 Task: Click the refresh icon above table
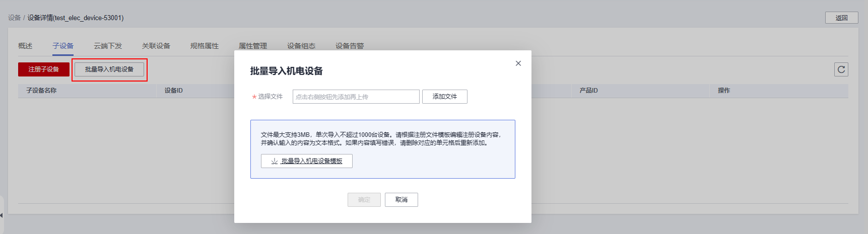pos(841,69)
